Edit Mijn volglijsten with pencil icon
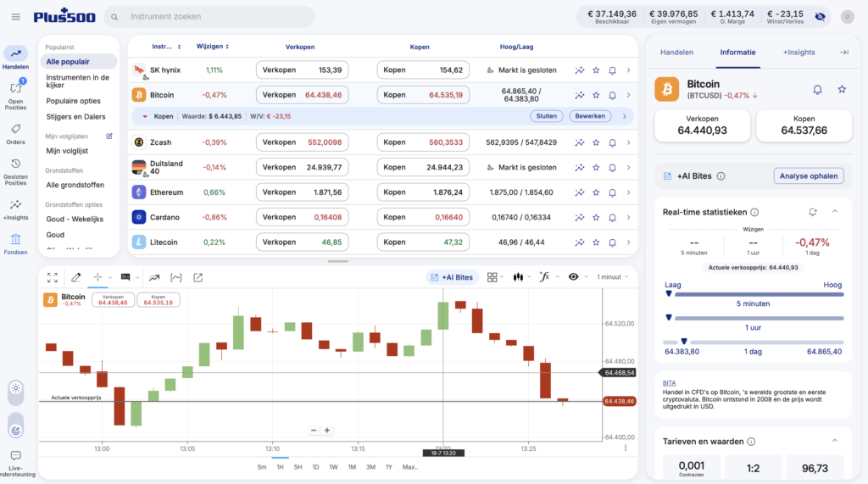 tap(109, 136)
